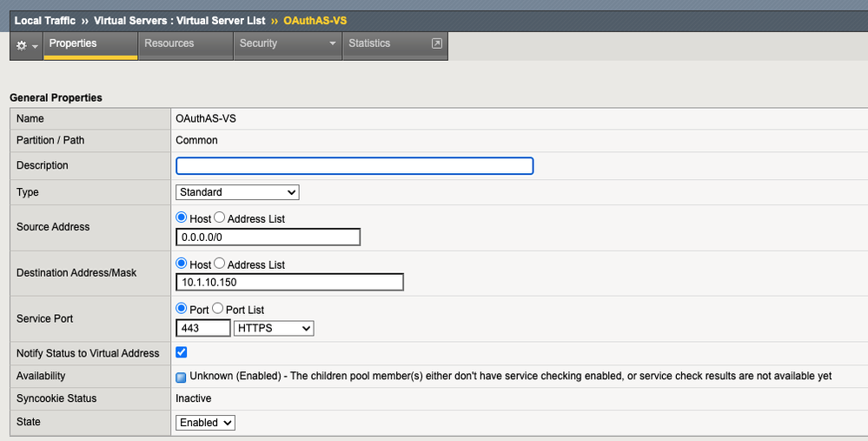Open the Statistics tab
This screenshot has width=868, height=441.
click(x=369, y=43)
